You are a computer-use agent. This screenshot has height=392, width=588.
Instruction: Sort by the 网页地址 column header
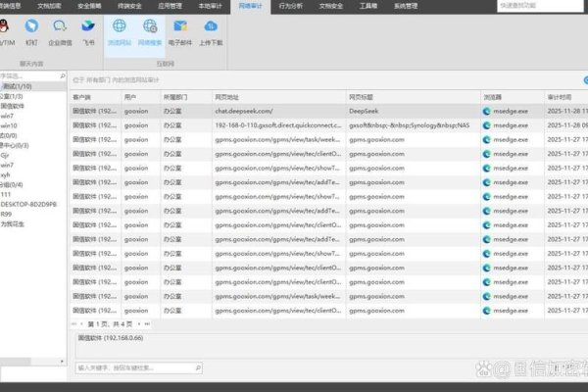(x=279, y=97)
